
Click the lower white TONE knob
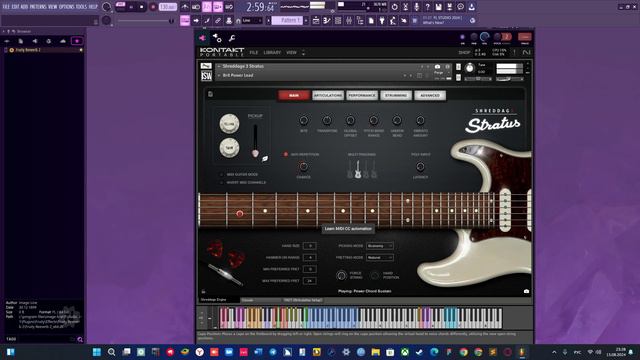click(229, 148)
